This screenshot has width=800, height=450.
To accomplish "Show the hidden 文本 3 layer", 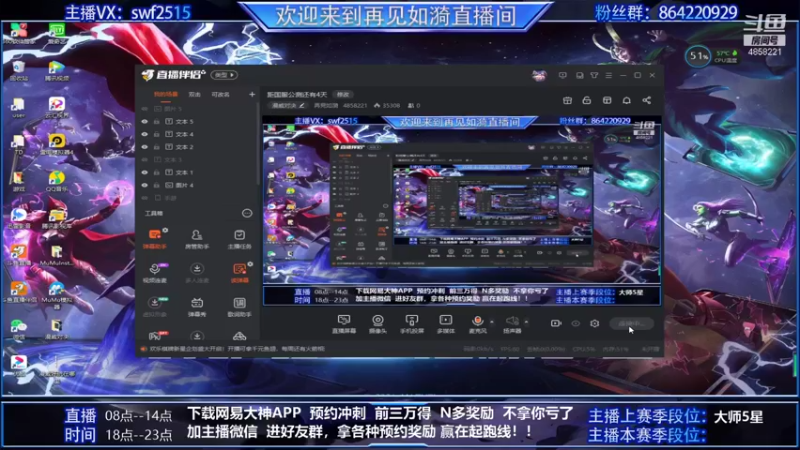I will click(x=144, y=160).
